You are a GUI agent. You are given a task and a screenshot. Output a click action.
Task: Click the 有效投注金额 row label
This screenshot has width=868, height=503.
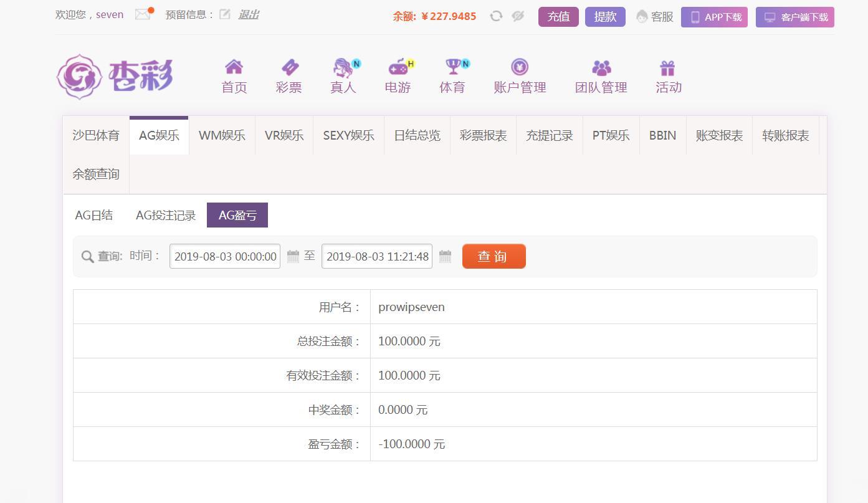coord(323,376)
